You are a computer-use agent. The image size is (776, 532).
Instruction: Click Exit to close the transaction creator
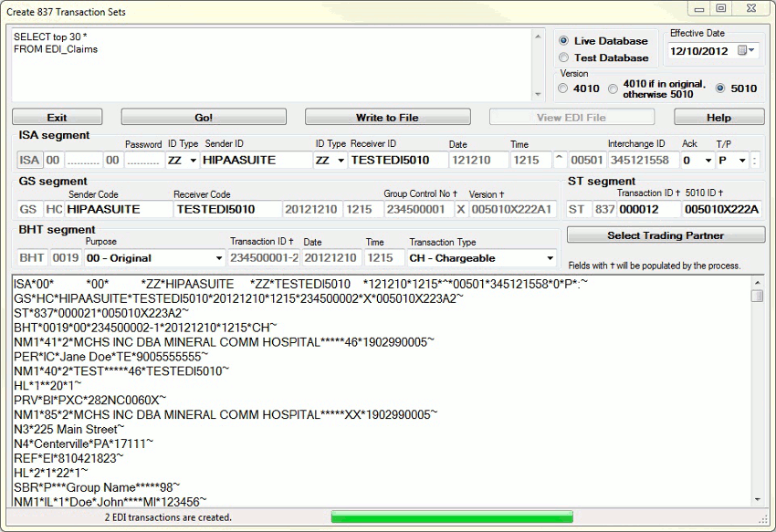pyautogui.click(x=57, y=117)
